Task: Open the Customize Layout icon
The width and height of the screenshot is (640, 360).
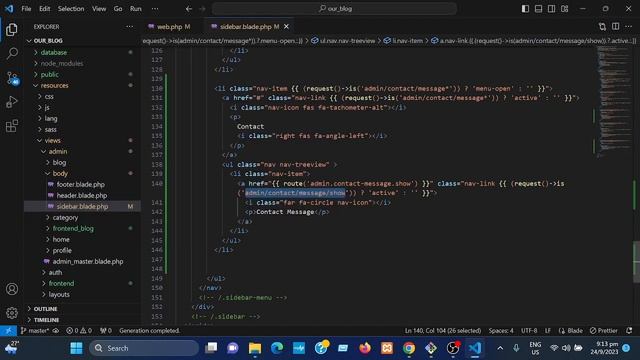Action: point(564,9)
